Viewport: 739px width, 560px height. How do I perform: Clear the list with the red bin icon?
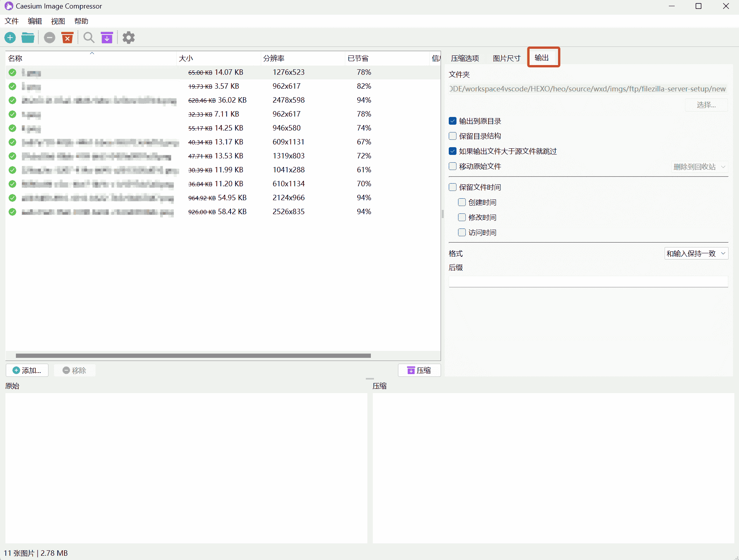[x=67, y=38]
